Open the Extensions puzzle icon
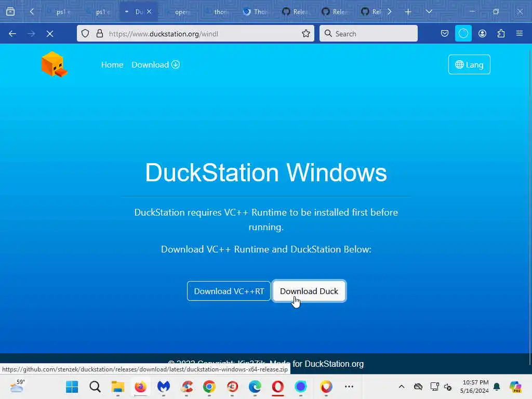 pos(501,34)
